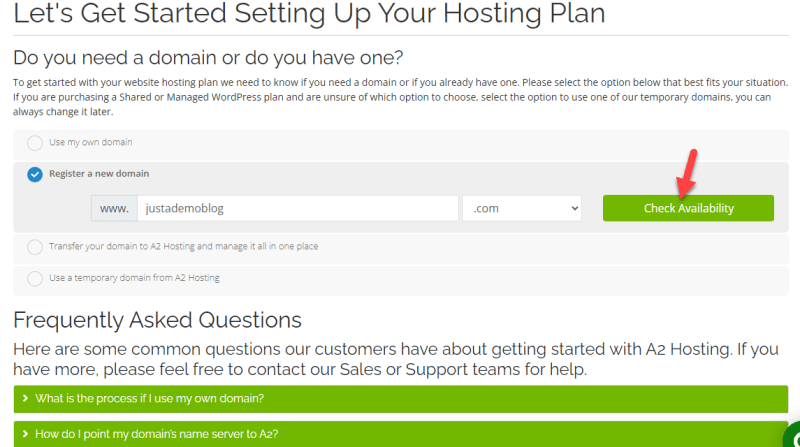Click into the justademoblog domain name field
The height and width of the screenshot is (447, 800).
coord(297,208)
